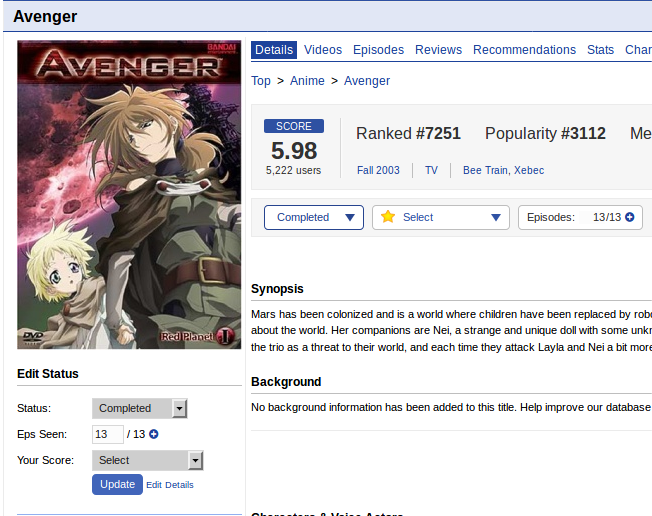Screen dimensions: 652x516
Task: View the Stats tab
Action: click(x=600, y=50)
